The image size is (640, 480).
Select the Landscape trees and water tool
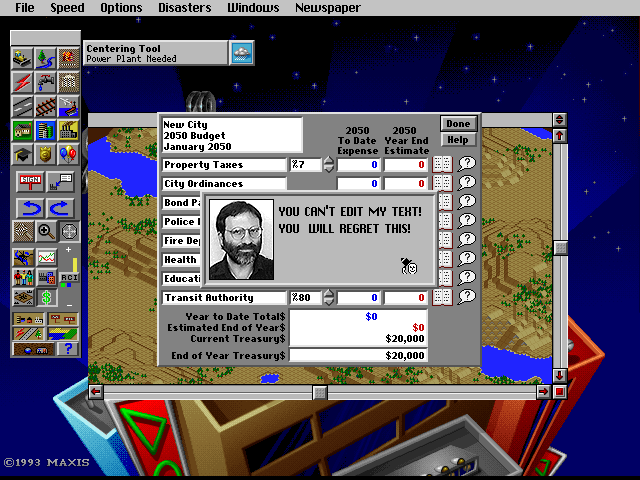coord(45,59)
